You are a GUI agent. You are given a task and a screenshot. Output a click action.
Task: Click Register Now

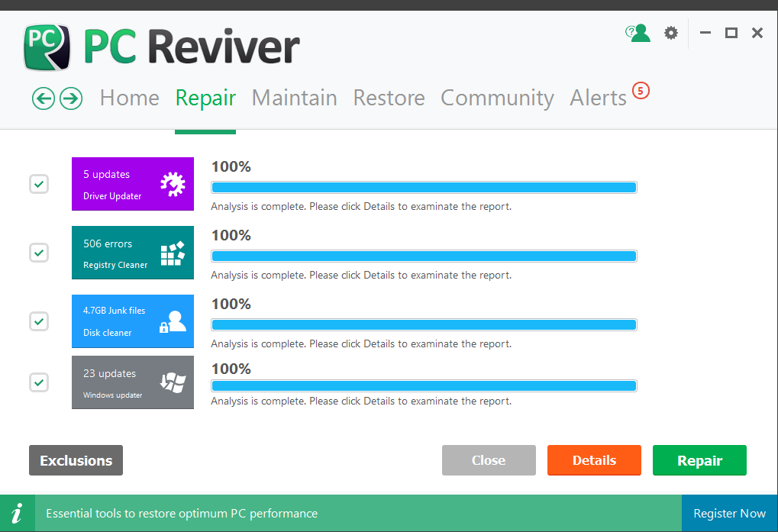click(x=729, y=513)
